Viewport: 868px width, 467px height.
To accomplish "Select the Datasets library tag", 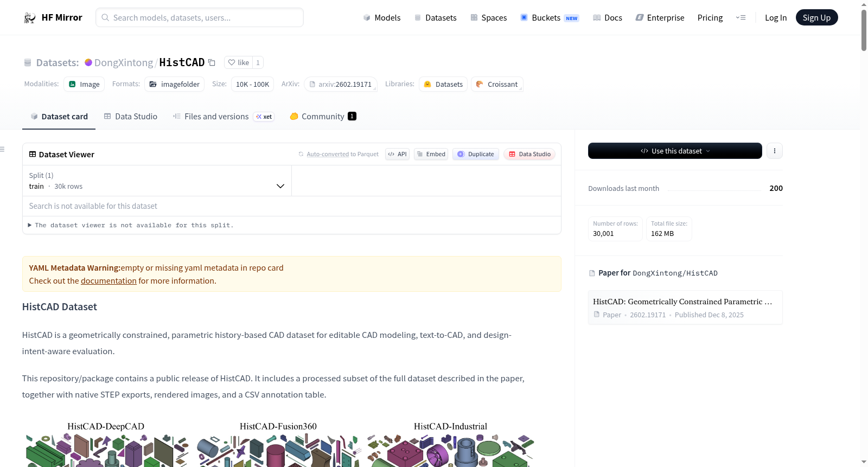I will [443, 84].
